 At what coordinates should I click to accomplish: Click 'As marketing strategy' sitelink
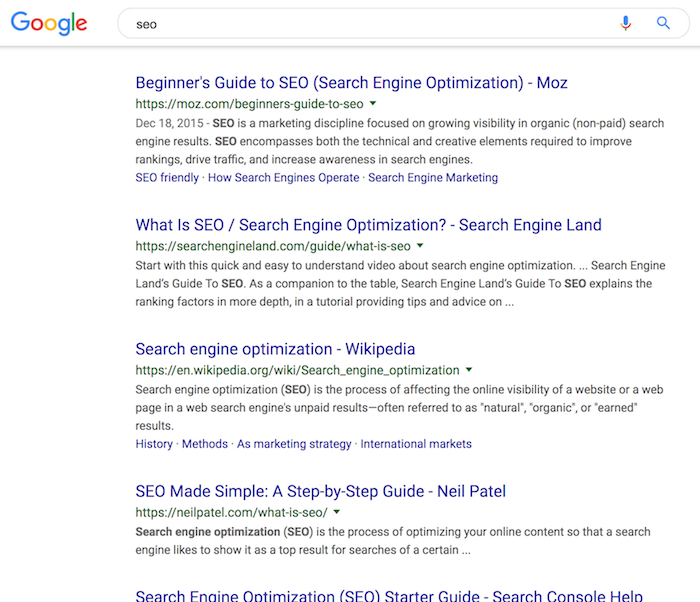[x=294, y=444]
